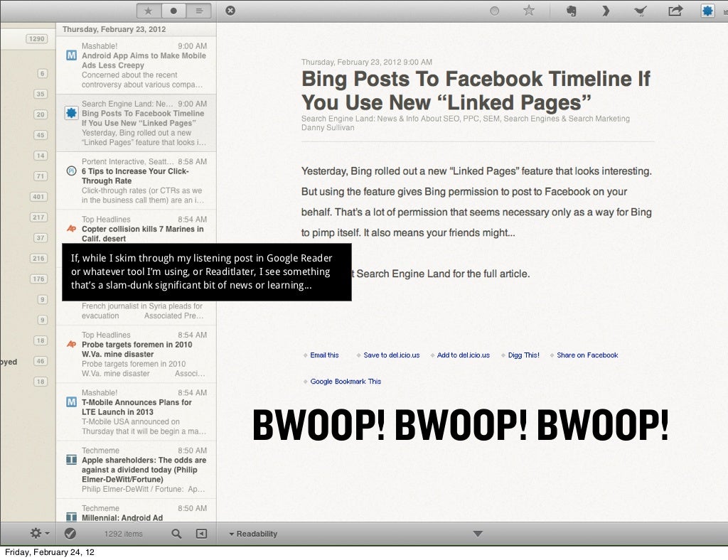Select the sidebar feed with 401 unread count

coord(38,197)
